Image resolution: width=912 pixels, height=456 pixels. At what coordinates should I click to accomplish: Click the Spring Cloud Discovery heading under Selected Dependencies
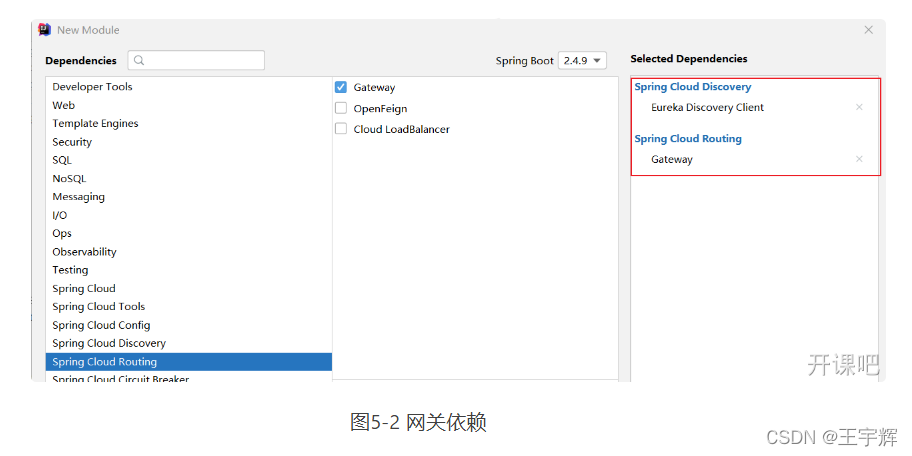pyautogui.click(x=693, y=87)
